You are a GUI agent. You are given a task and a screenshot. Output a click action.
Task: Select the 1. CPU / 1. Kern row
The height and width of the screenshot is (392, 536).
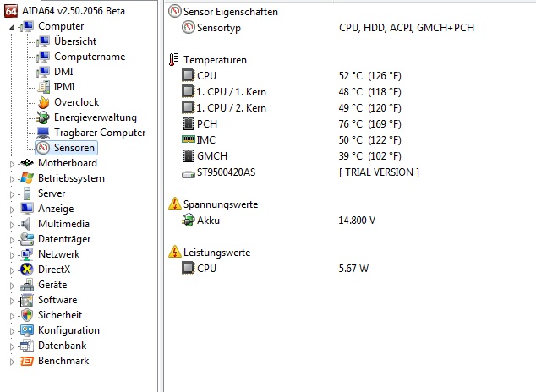[231, 92]
